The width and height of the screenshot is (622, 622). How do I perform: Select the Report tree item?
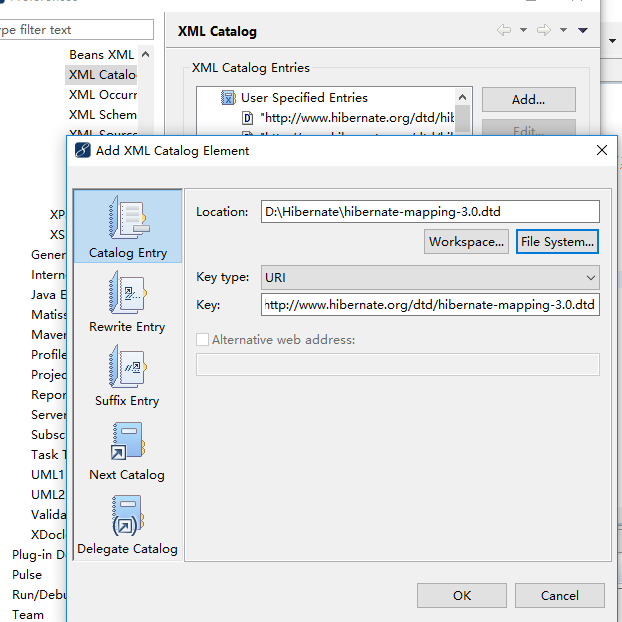coord(48,395)
